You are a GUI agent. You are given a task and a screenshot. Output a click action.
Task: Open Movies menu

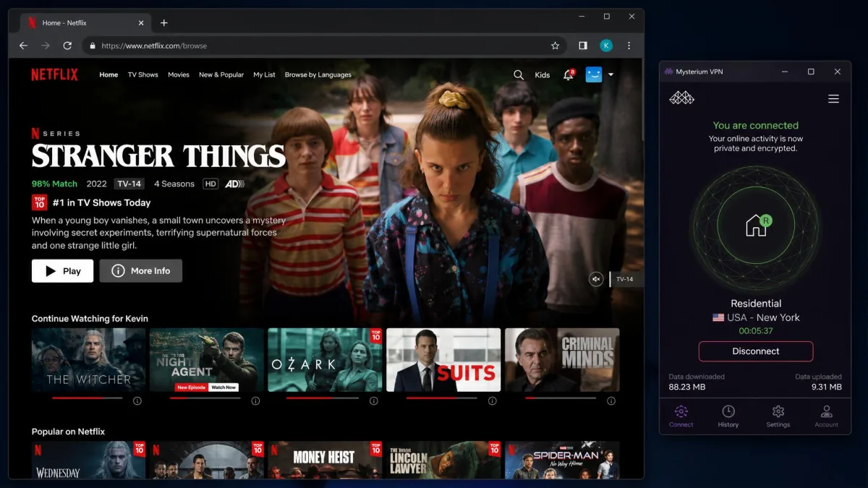(x=179, y=74)
